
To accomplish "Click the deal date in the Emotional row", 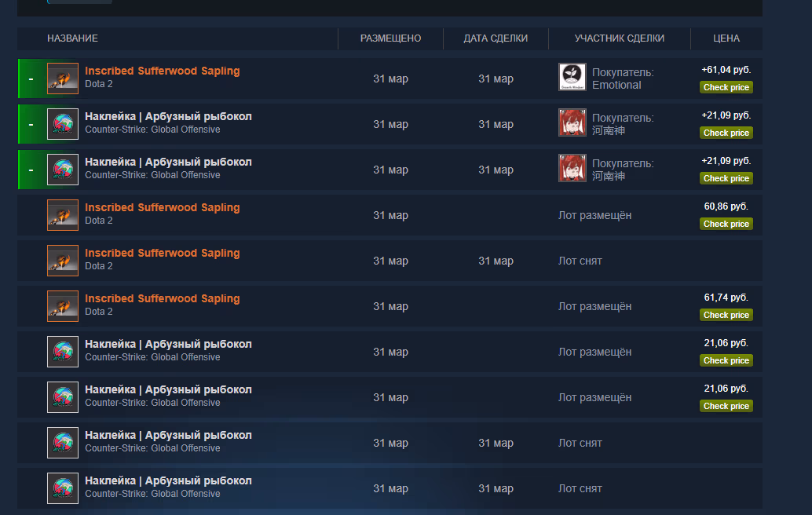I will 496,79.
